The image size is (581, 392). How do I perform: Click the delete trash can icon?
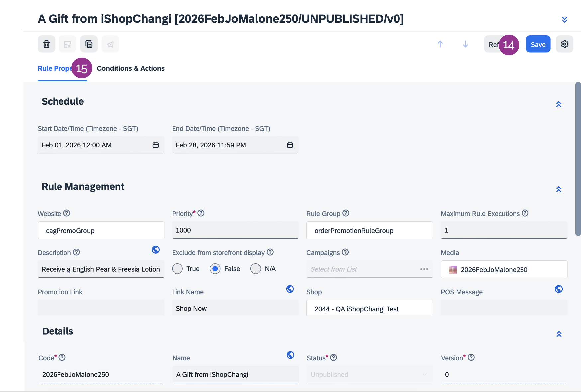[x=46, y=44]
